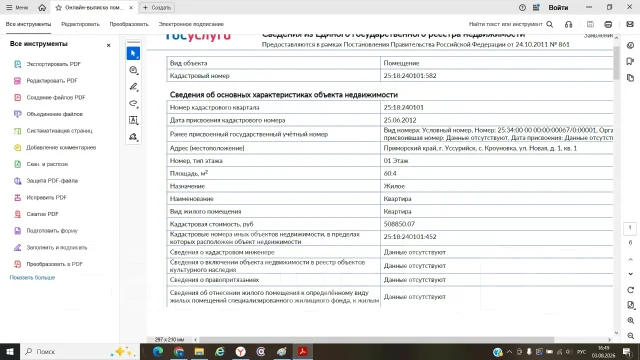Click the page display settings icon
The image size is (640, 360).
point(630,305)
